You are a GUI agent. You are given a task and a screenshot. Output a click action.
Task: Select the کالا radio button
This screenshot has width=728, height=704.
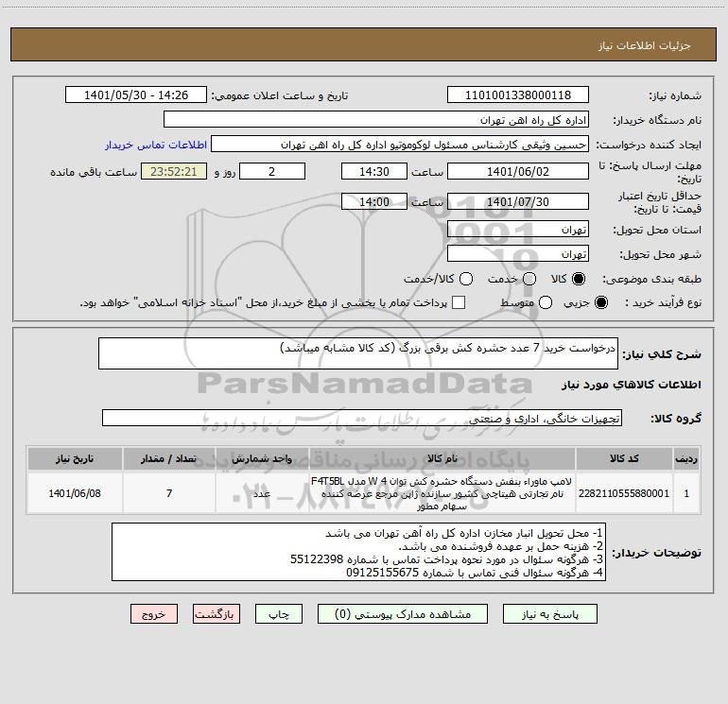[x=579, y=279]
